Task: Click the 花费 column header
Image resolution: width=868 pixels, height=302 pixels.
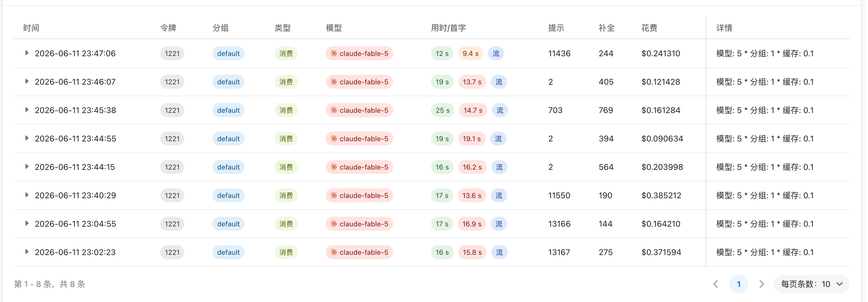Action: pos(649,28)
